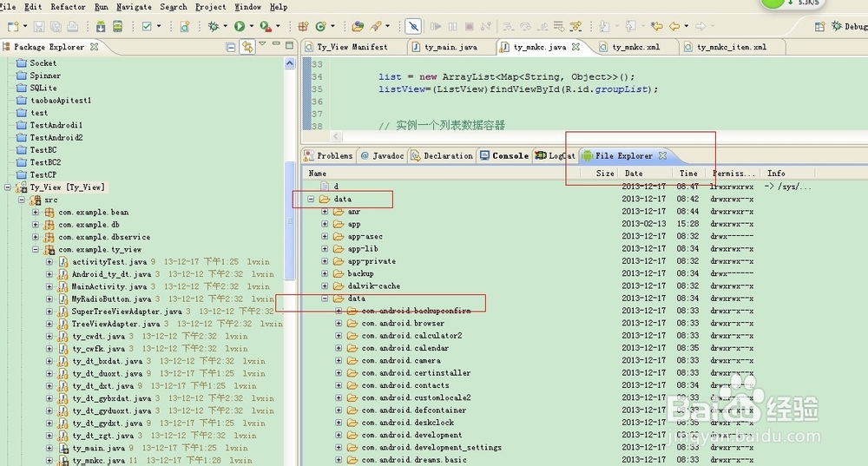Open the Run button dropdown arrow
This screenshot has width=868, height=466.
click(250, 27)
